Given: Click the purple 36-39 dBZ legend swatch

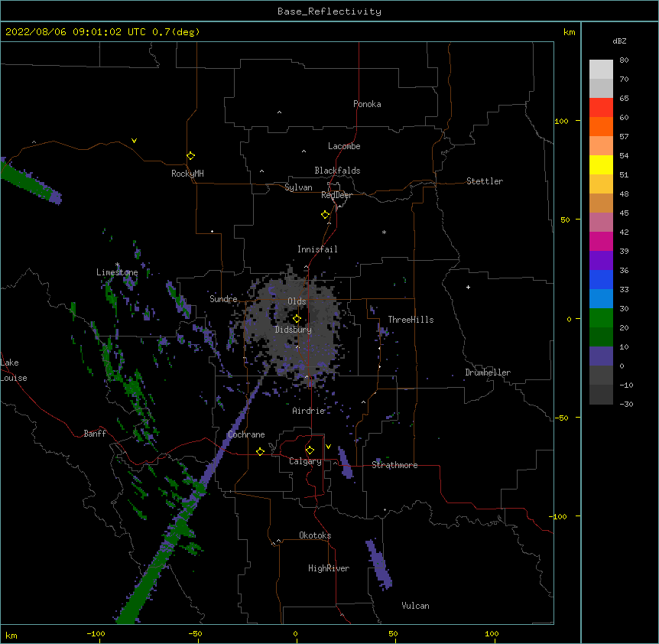Looking at the screenshot, I should [601, 261].
